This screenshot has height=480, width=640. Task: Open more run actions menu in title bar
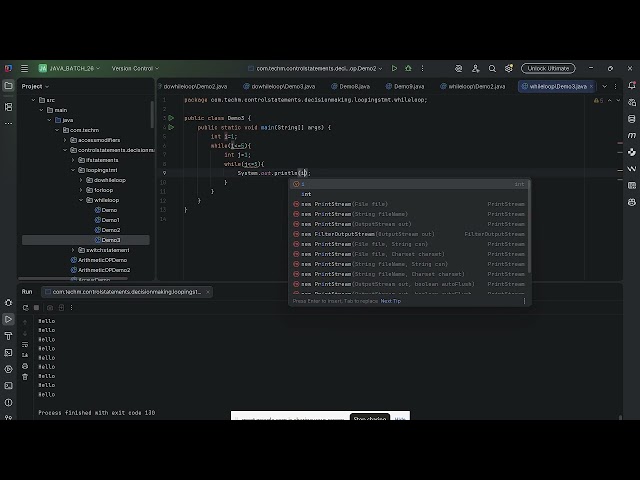422,69
